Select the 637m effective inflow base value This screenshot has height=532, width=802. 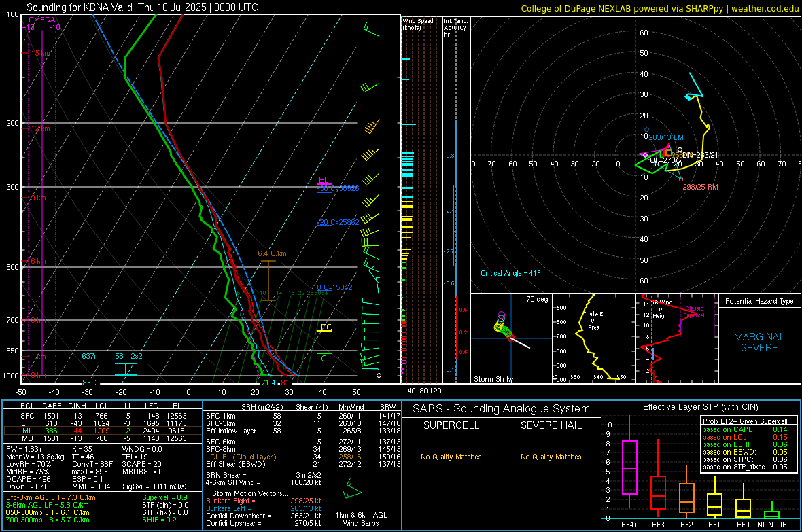90,356
